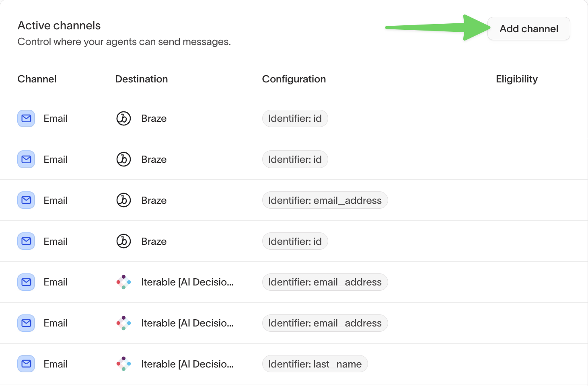Screen dimensions: 588x386
Task: Open the truncated Iterable [AI Decisio... destination name
Action: [x=187, y=282]
